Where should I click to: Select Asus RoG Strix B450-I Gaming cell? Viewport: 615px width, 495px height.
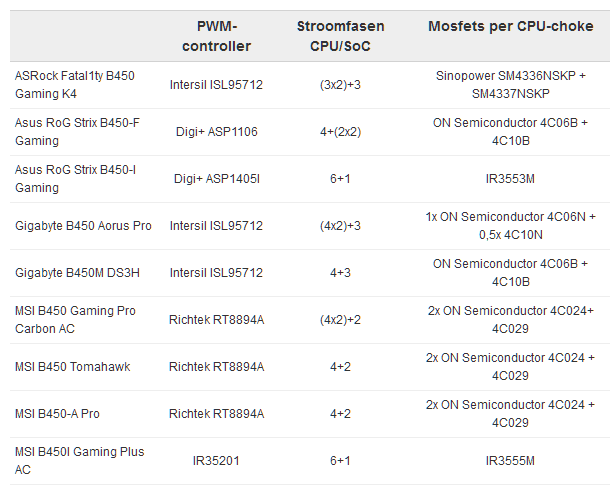click(x=68, y=179)
